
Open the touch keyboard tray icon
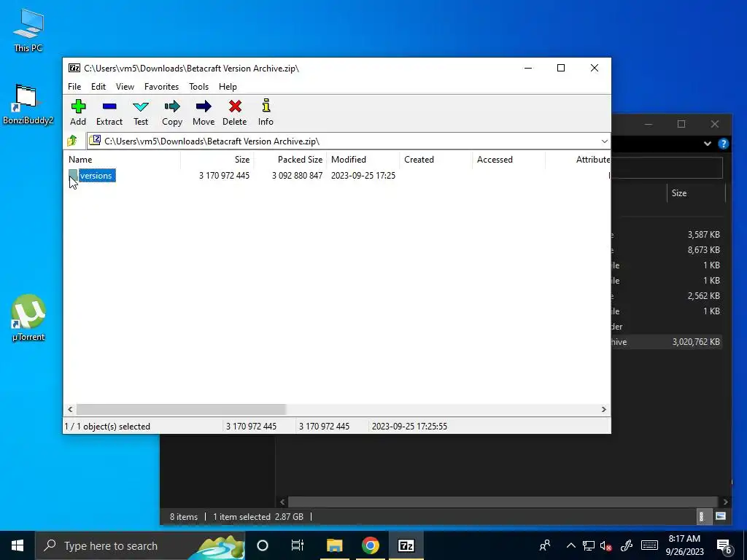click(649, 545)
